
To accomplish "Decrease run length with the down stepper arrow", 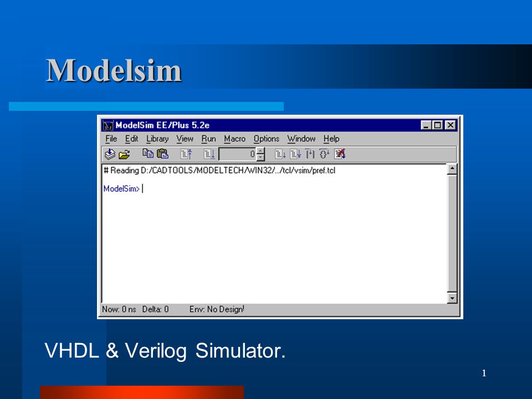I will [x=260, y=157].
